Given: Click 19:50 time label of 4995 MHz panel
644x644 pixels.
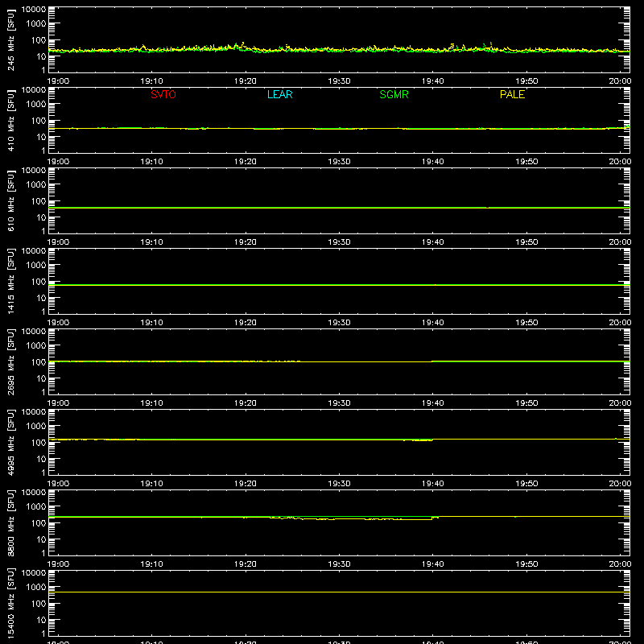Looking at the screenshot, I should pyautogui.click(x=526, y=484).
